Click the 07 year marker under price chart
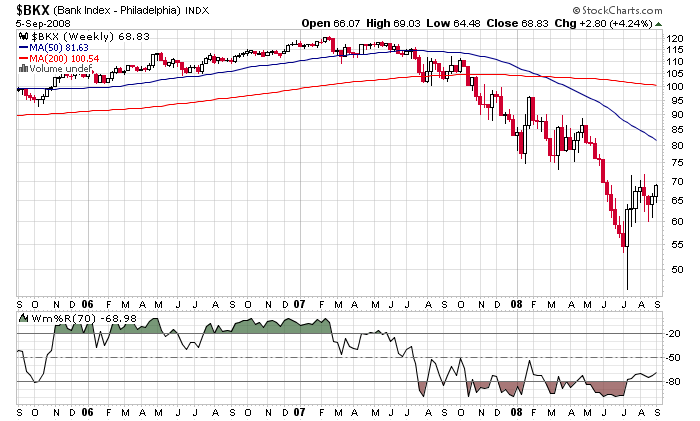The width and height of the screenshot is (700, 421). (299, 304)
